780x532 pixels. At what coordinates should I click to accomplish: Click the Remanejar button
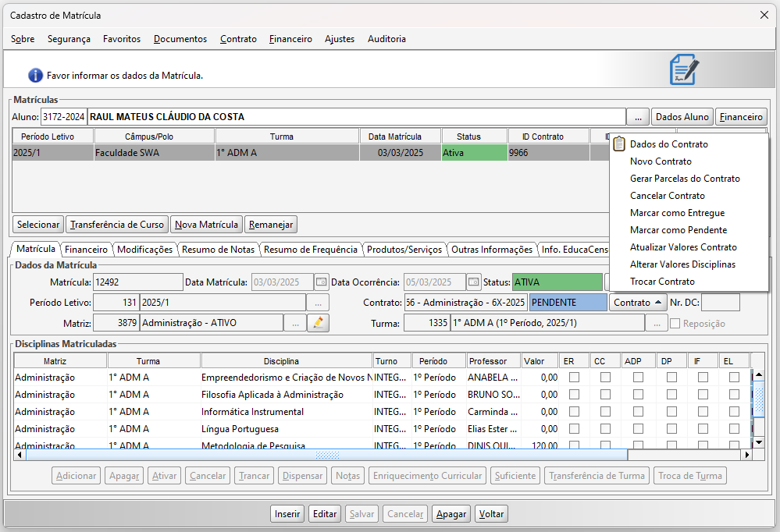click(x=271, y=225)
